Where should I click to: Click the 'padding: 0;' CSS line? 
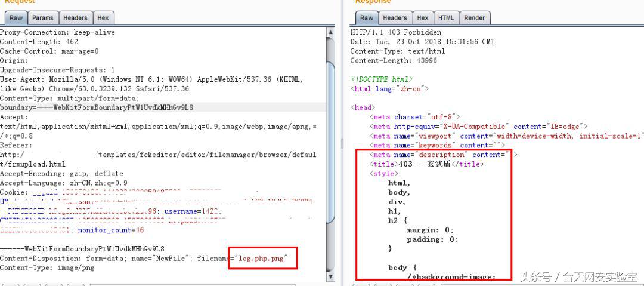(x=432, y=239)
